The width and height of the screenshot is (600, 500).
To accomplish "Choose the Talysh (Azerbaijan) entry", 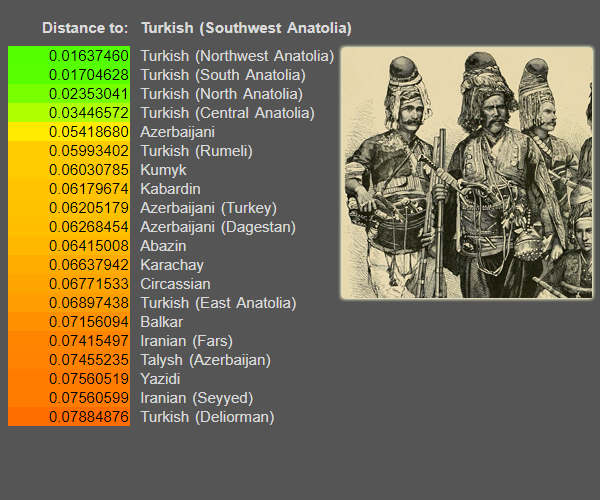I will [205, 360].
